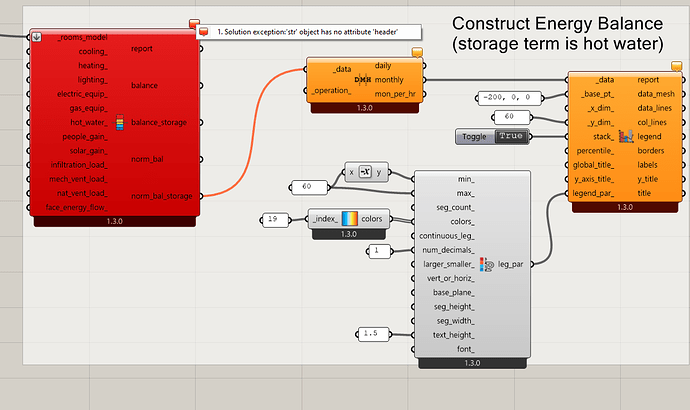
Task: Click the orange balloon above the monthly chart
Action: [415, 52]
